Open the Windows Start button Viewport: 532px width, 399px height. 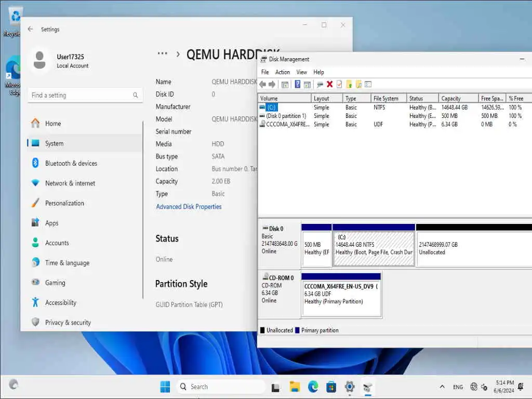point(165,387)
